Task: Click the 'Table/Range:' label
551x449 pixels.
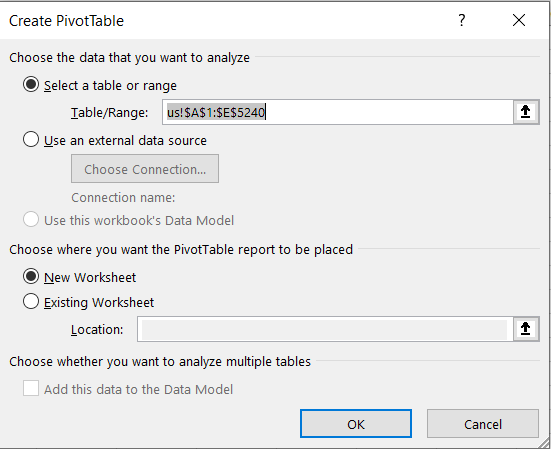Action: 110,113
